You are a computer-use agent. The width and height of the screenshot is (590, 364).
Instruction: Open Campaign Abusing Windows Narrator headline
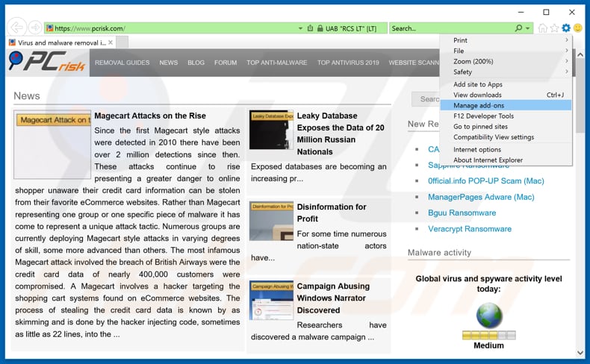pyautogui.click(x=333, y=298)
